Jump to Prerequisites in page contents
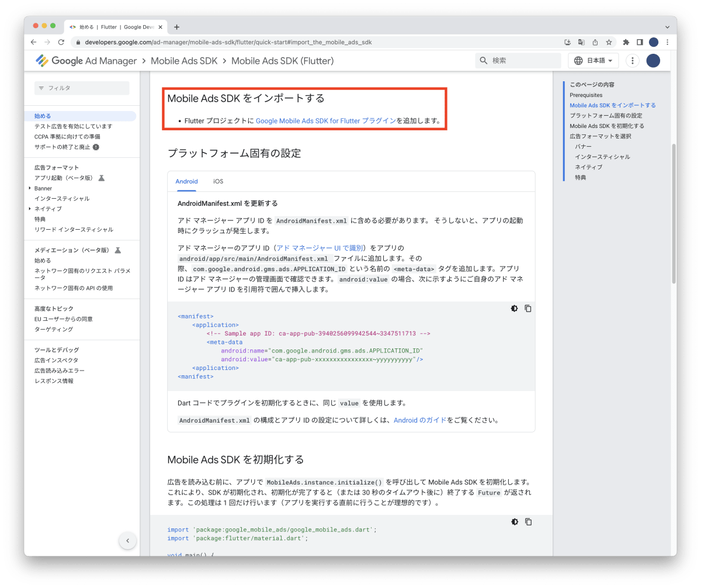The height and width of the screenshot is (588, 701). point(586,95)
